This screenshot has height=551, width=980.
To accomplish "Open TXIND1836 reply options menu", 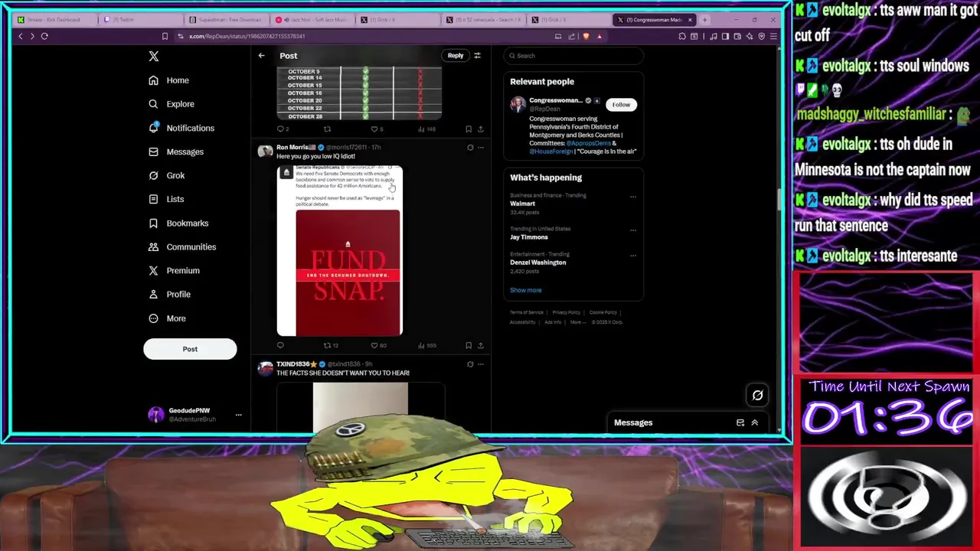I will click(481, 364).
